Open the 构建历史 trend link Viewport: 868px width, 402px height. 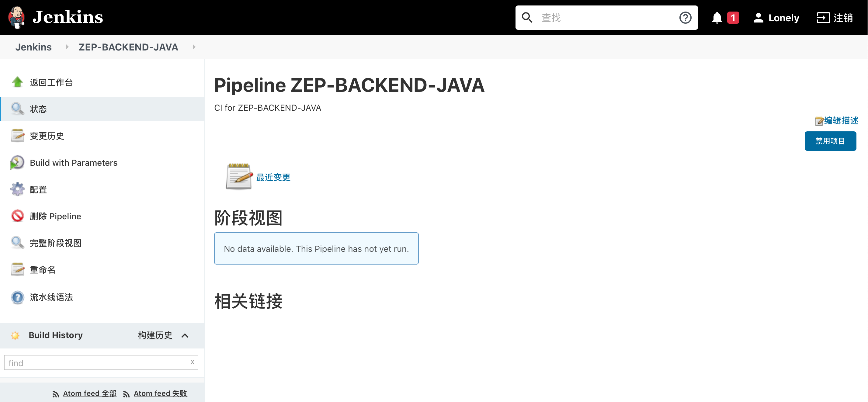click(x=155, y=335)
